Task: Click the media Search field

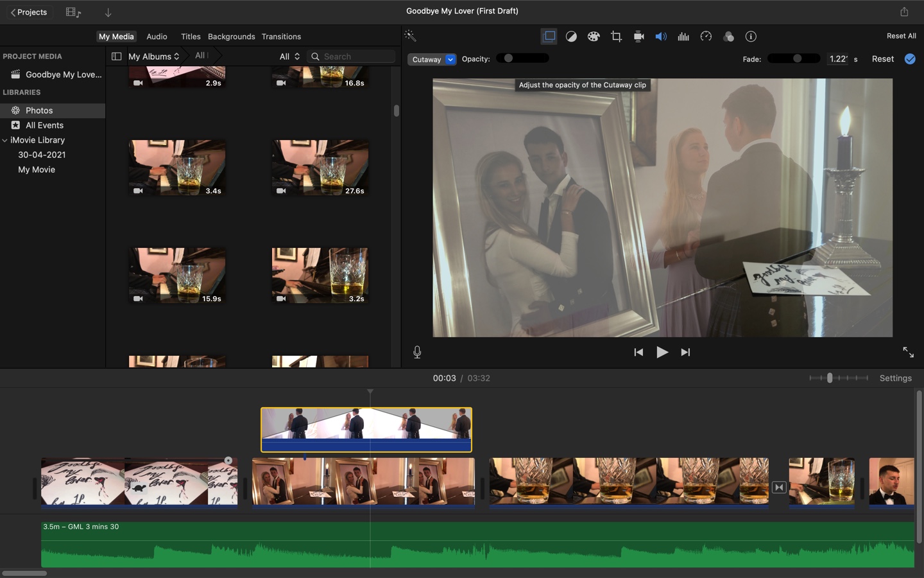Action: 351,57
